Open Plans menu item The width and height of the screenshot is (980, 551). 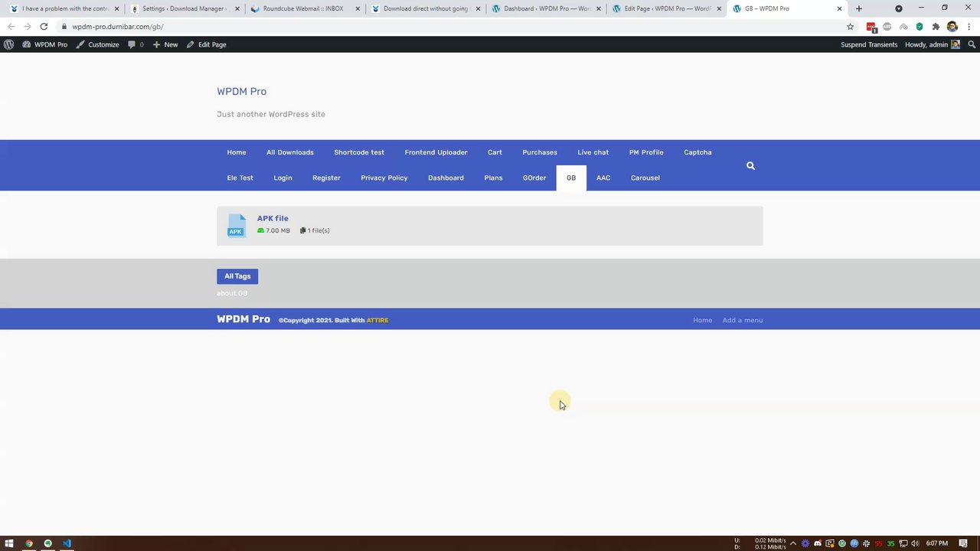pos(493,178)
